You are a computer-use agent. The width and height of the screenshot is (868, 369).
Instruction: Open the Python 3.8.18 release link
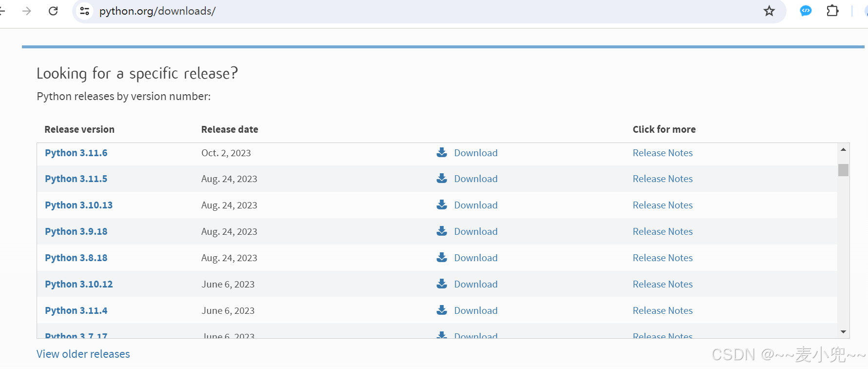(x=76, y=258)
